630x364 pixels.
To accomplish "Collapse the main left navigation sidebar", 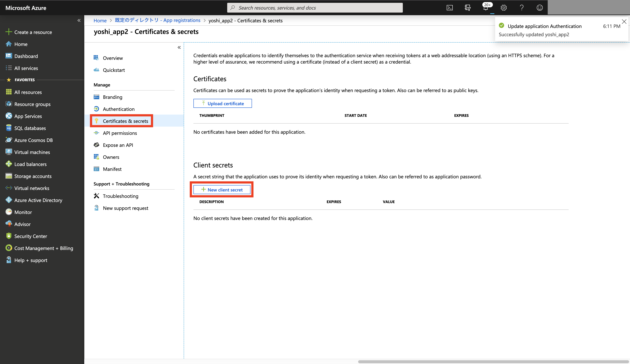I will [79, 20].
